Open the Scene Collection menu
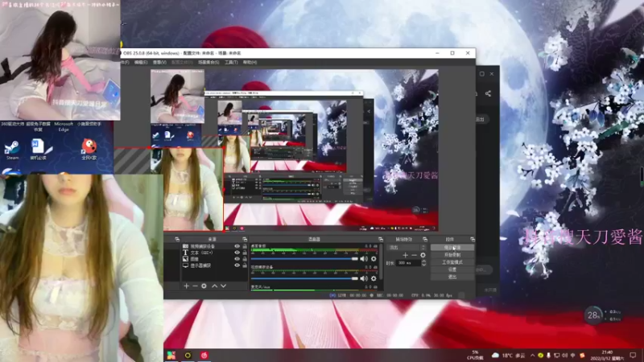 click(208, 63)
